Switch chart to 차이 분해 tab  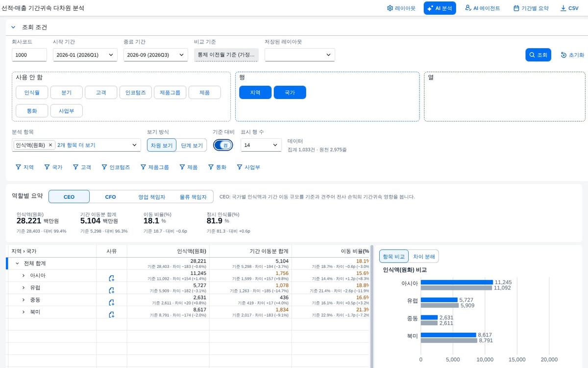point(423,256)
